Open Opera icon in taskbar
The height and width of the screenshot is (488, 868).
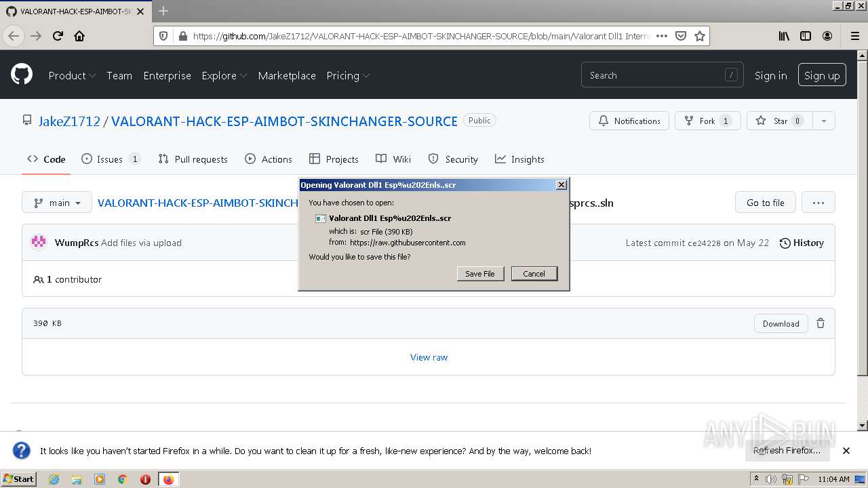tap(145, 479)
